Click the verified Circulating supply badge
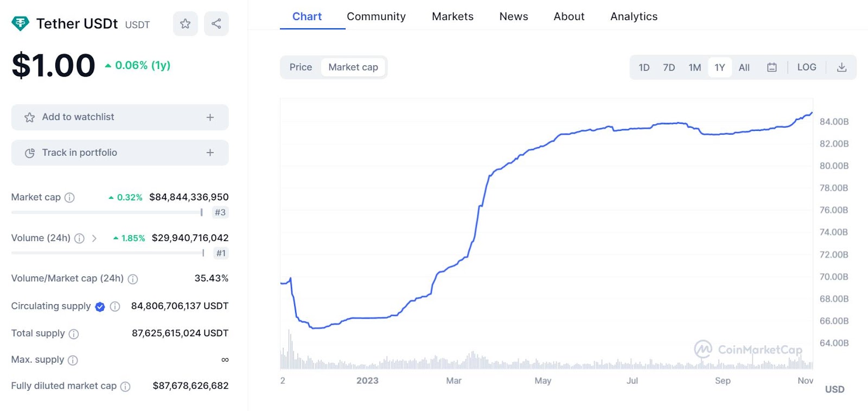The width and height of the screenshot is (868, 411). (100, 307)
